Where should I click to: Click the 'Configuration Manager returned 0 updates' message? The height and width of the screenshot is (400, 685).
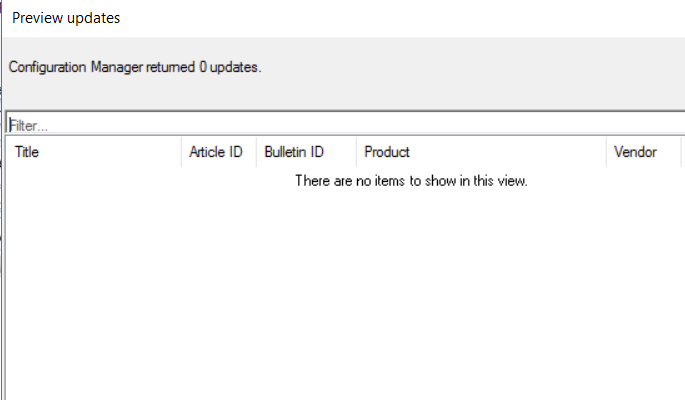(x=135, y=67)
